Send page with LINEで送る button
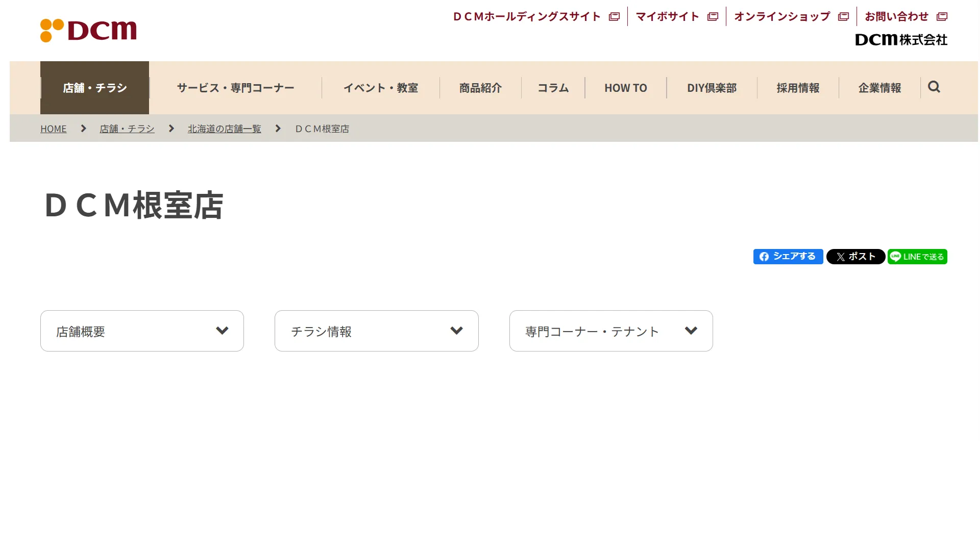The height and width of the screenshot is (551, 980). click(917, 257)
